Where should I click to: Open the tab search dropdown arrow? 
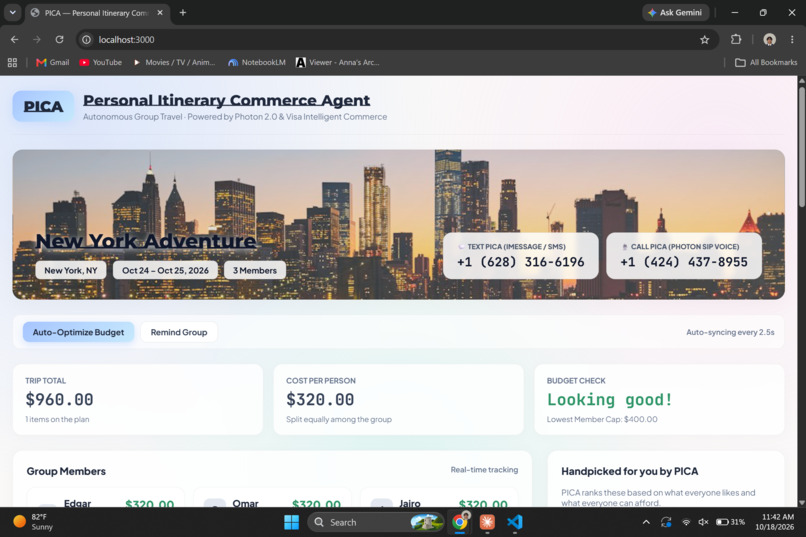[x=12, y=12]
